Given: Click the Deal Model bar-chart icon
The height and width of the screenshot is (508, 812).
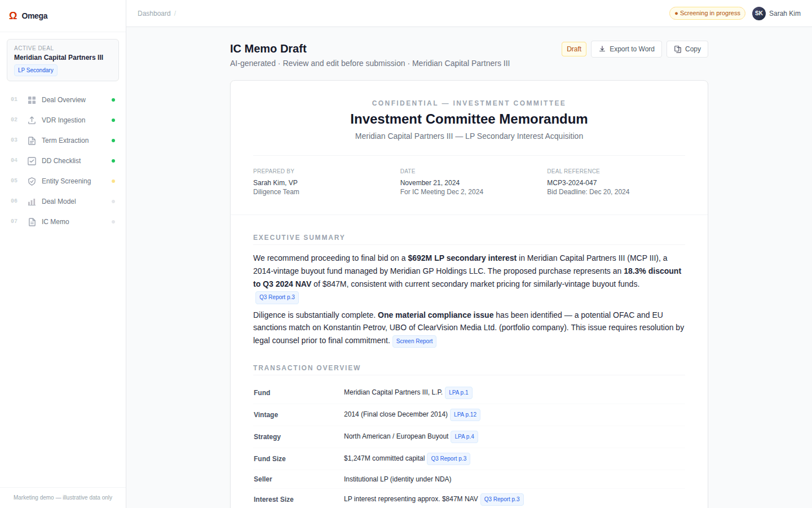Looking at the screenshot, I should [32, 201].
